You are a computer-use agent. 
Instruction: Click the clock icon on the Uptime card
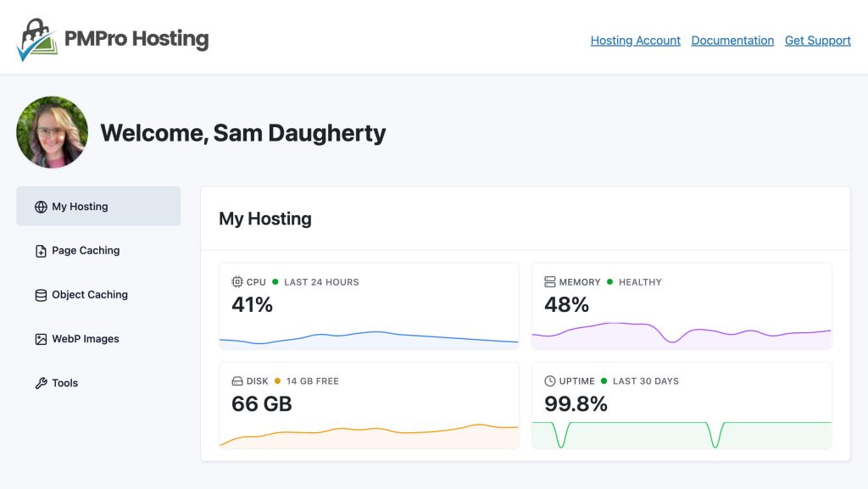pyautogui.click(x=552, y=381)
